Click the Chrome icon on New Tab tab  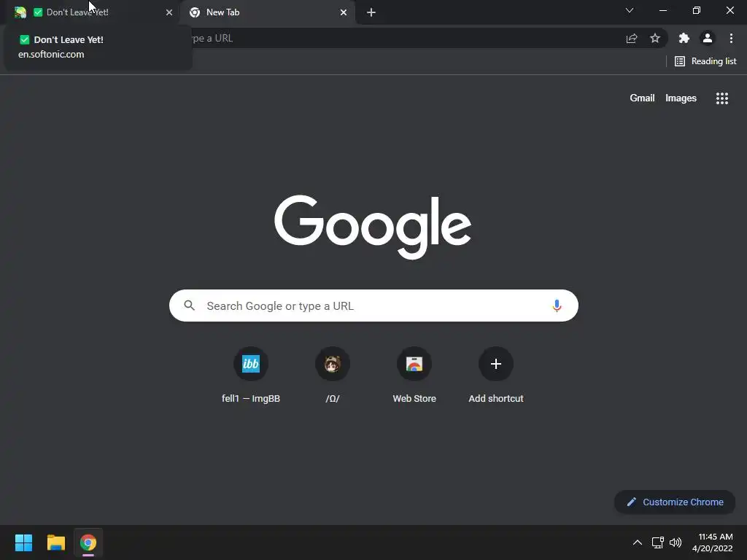tap(195, 12)
